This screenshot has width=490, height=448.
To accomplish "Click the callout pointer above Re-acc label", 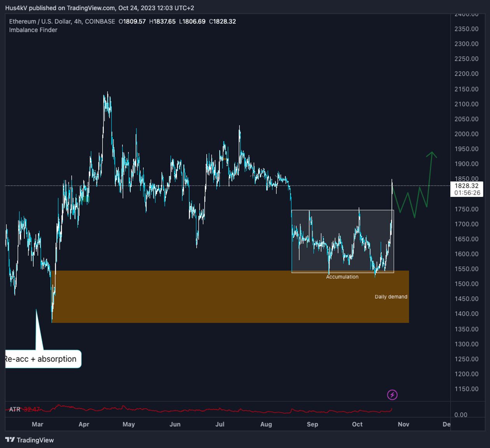I will pyautogui.click(x=39, y=330).
